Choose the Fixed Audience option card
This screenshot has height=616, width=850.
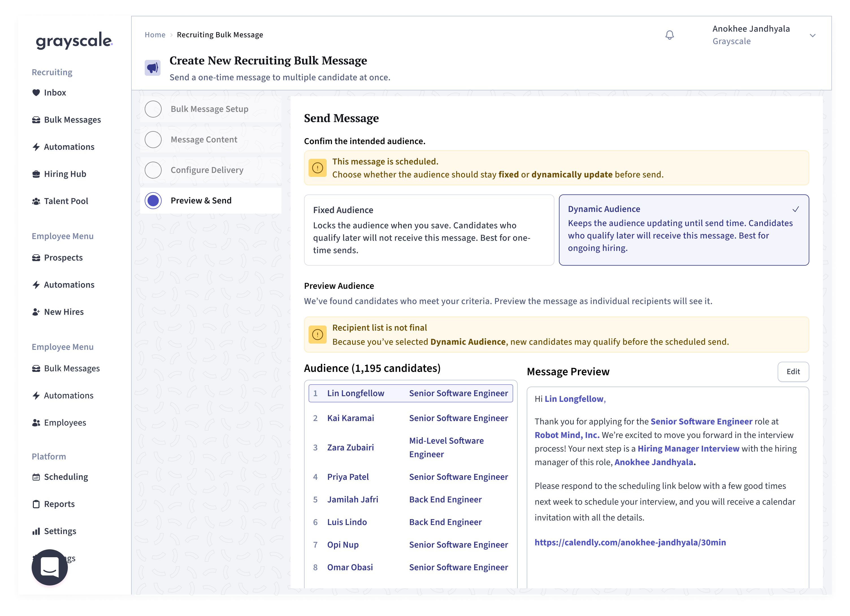429,230
